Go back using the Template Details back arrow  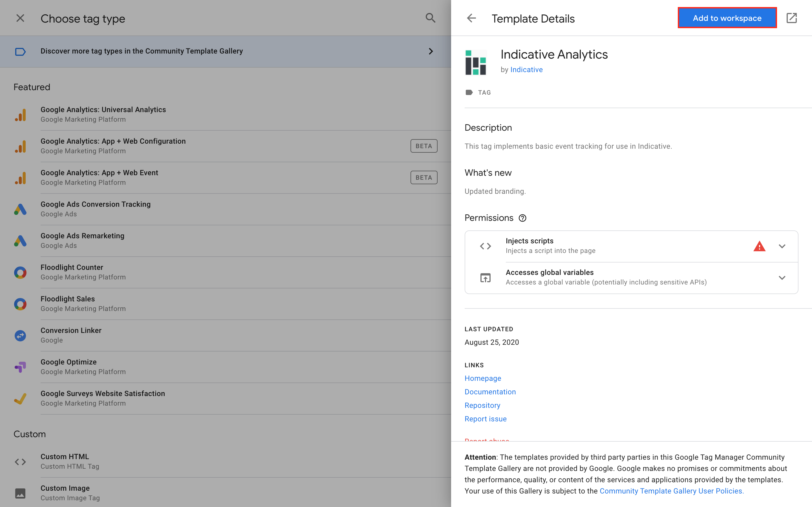point(472,18)
